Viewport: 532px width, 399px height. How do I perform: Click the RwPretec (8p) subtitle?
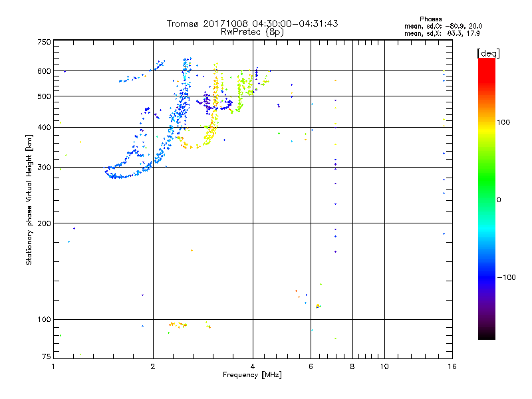pyautogui.click(x=252, y=32)
